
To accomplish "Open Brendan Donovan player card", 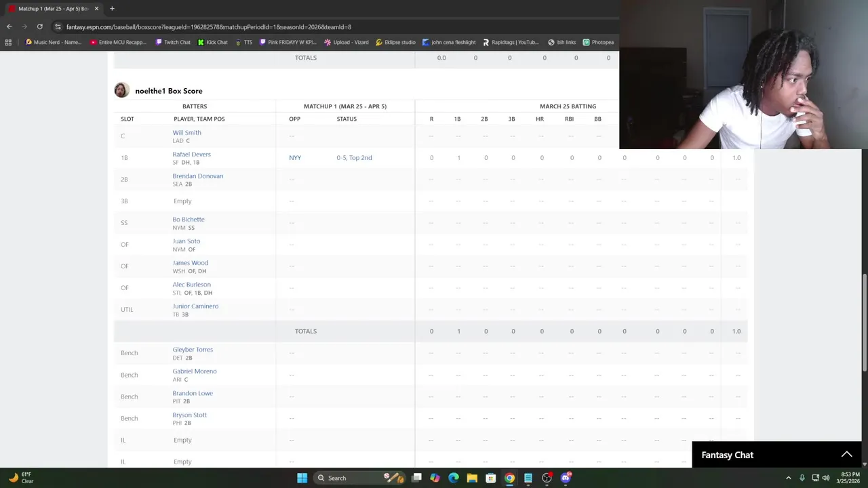I will coord(197,176).
